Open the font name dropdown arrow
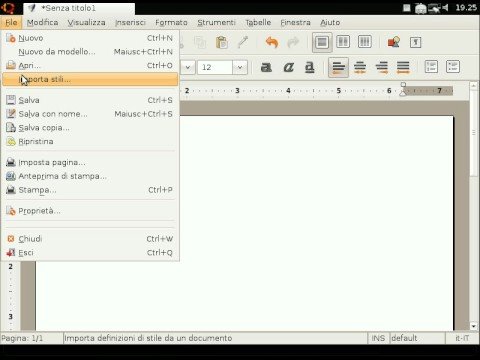Image resolution: width=480 pixels, height=360 pixels. pos(188,67)
